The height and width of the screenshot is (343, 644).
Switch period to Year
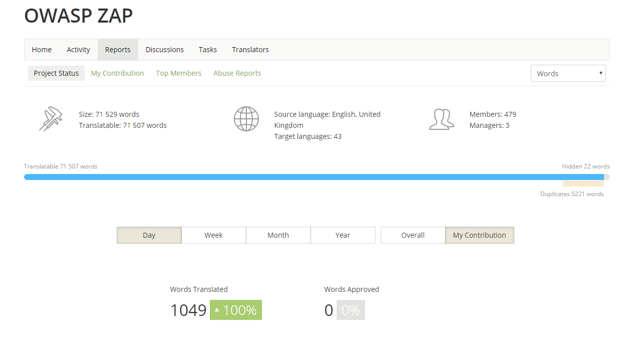(x=343, y=235)
